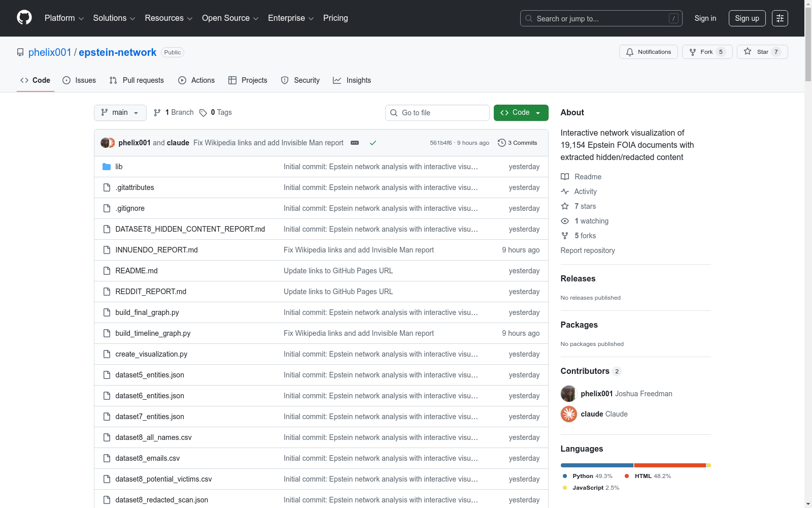Click the tag icon beside 0 Tags
812x508 pixels.
[x=203, y=113]
